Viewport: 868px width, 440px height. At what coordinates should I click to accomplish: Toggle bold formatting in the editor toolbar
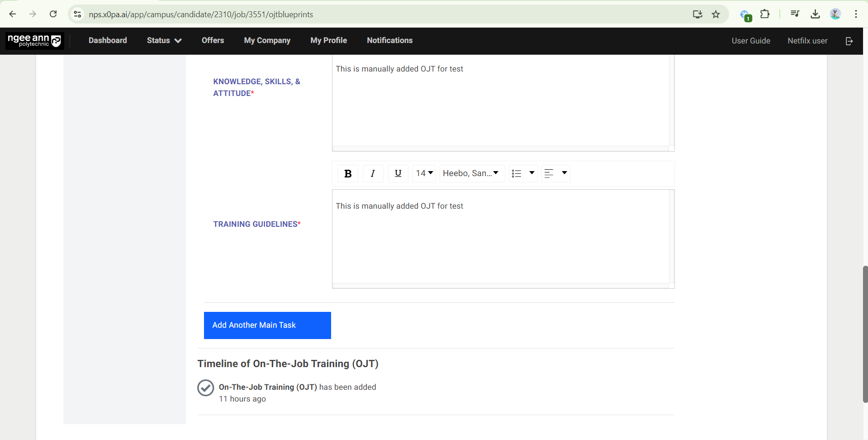(x=348, y=173)
